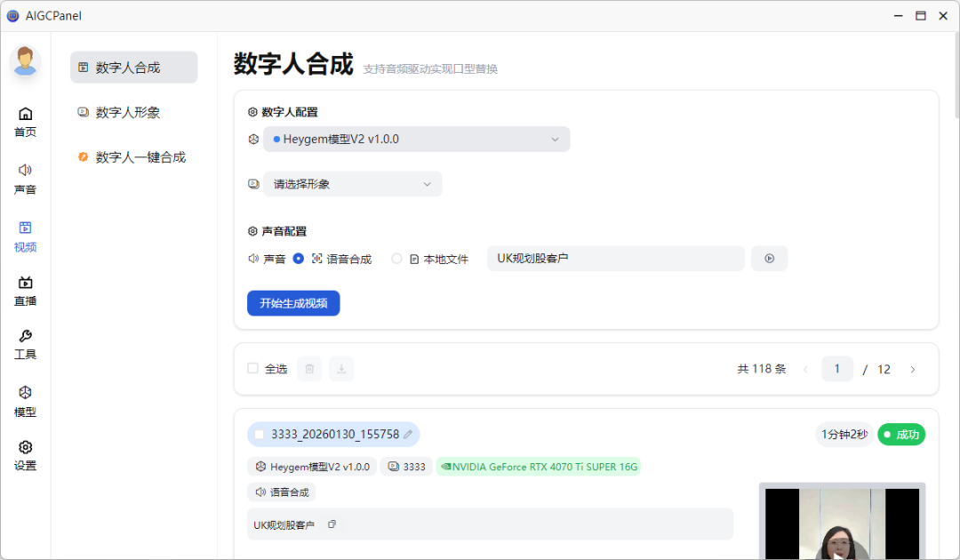Check the 全选 select all checkbox
The image size is (960, 560).
pos(253,369)
